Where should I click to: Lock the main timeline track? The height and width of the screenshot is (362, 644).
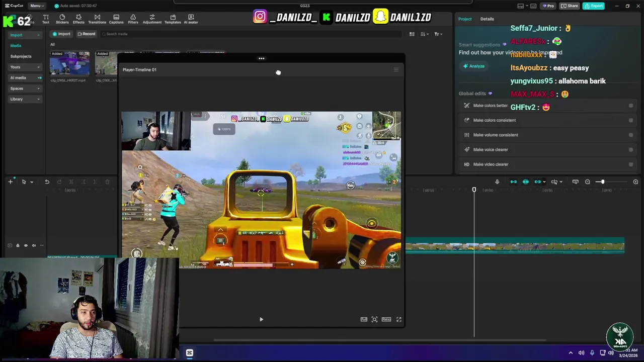[18, 245]
